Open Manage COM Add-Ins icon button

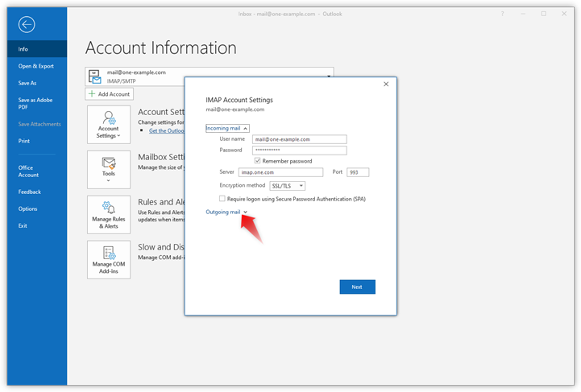pos(108,259)
